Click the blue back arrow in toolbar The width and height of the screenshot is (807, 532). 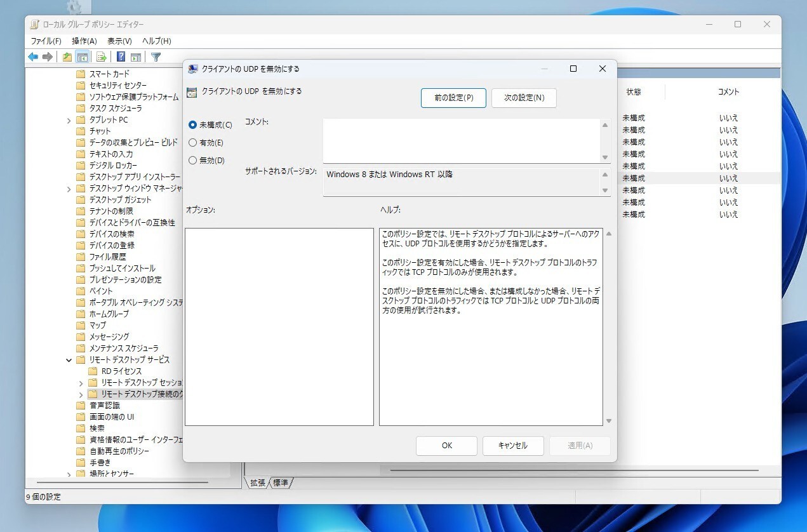click(33, 57)
